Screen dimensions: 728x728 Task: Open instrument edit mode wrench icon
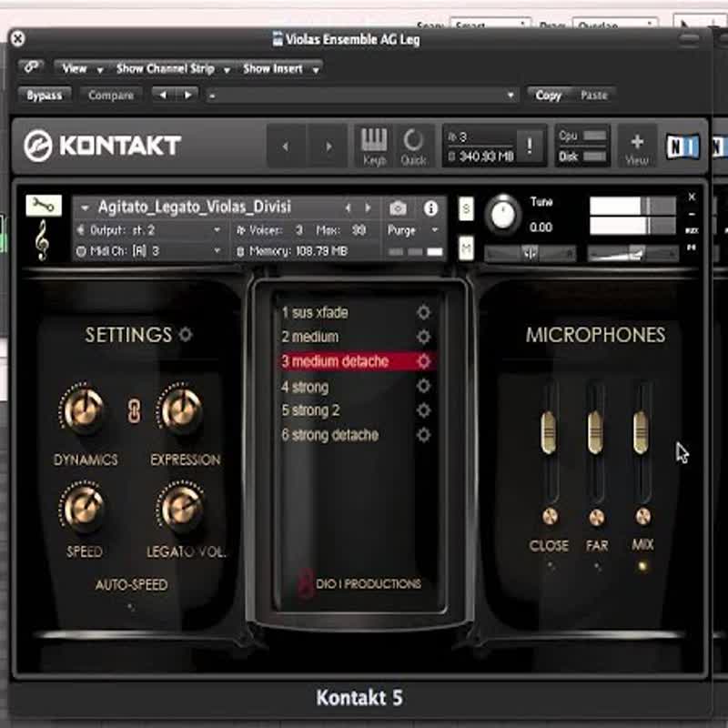coord(44,206)
